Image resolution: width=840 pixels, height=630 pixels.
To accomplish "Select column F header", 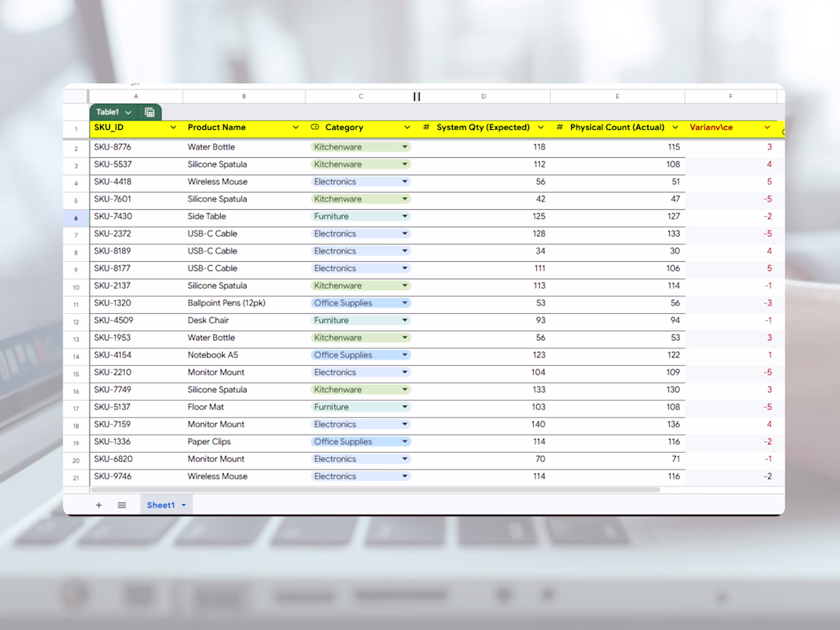I will pos(731,96).
